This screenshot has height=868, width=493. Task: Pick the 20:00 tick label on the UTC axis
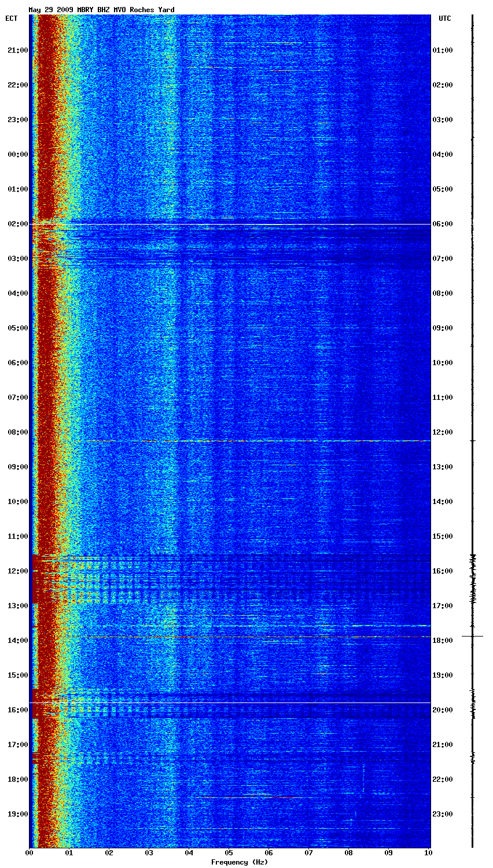[443, 710]
